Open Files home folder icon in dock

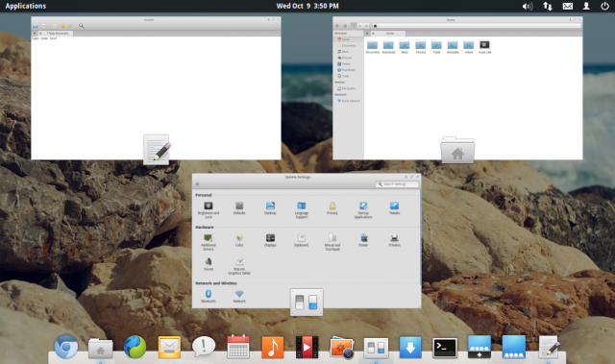[x=100, y=348]
